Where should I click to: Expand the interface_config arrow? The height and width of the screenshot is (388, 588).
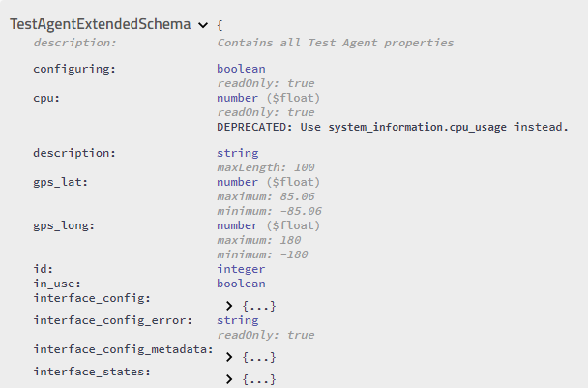[229, 306]
